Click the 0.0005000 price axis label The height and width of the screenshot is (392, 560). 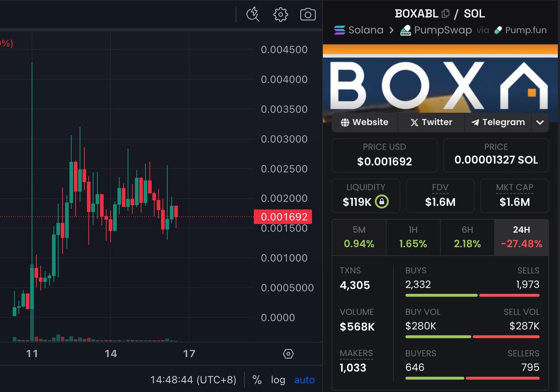[287, 288]
